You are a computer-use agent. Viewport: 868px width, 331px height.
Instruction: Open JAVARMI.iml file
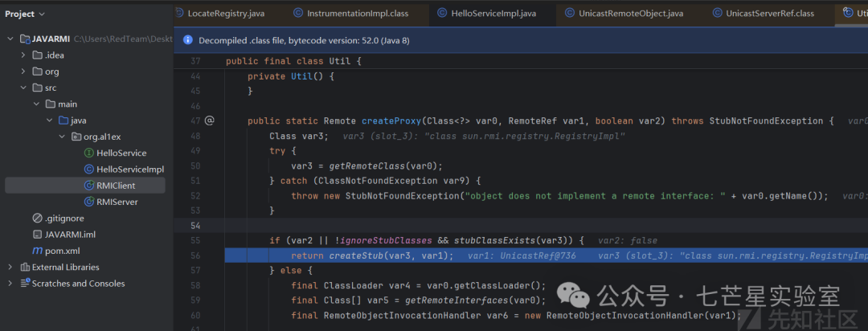[x=70, y=235]
